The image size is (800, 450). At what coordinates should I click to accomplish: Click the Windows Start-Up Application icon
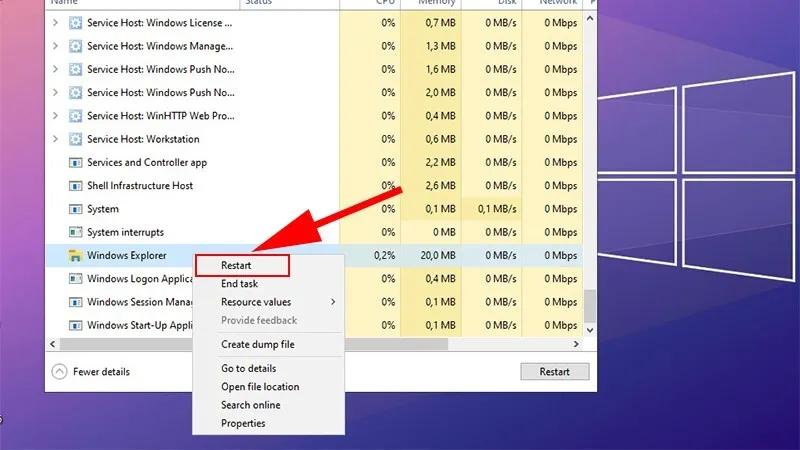pyautogui.click(x=76, y=325)
